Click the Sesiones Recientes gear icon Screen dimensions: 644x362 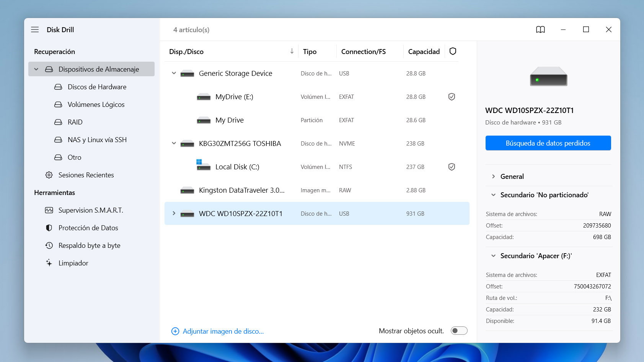point(49,175)
